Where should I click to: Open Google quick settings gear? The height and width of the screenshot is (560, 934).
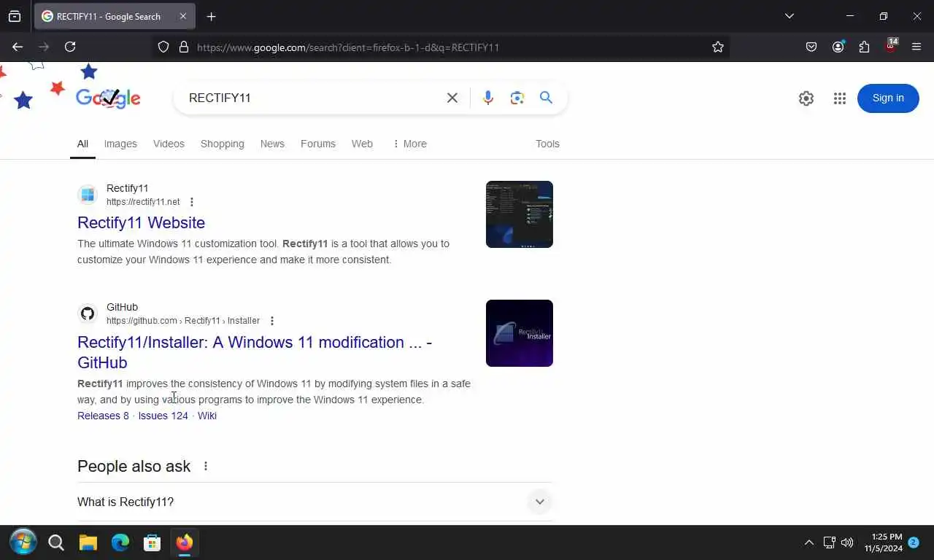click(806, 98)
